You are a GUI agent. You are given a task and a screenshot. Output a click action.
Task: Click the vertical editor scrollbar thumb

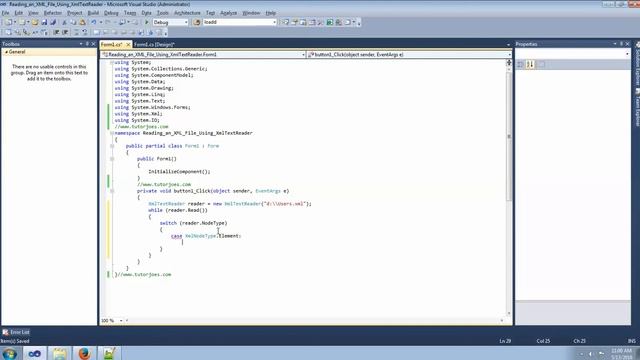(x=509, y=136)
